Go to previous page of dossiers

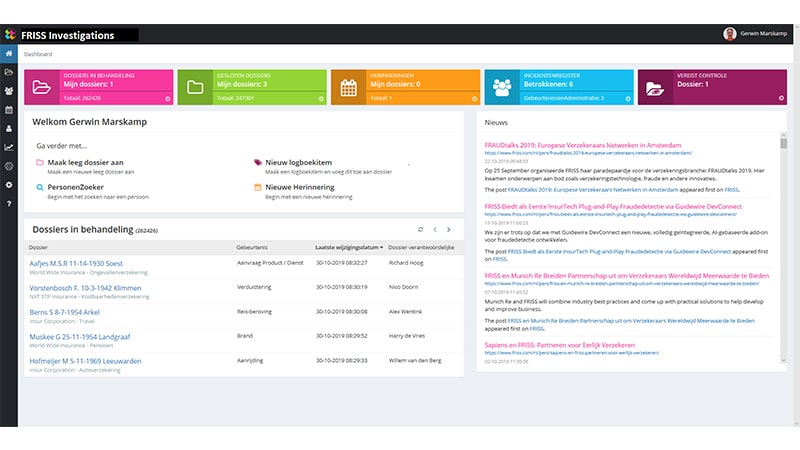[435, 230]
